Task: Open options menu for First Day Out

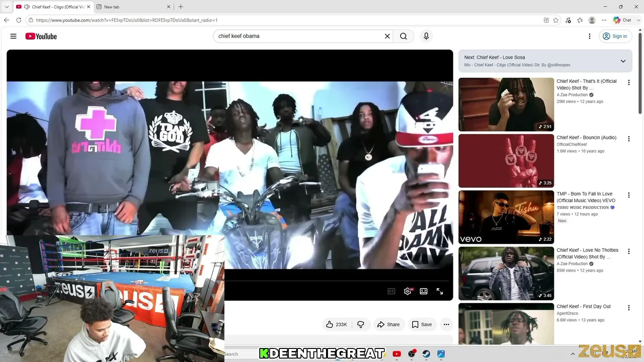Action: point(628,308)
